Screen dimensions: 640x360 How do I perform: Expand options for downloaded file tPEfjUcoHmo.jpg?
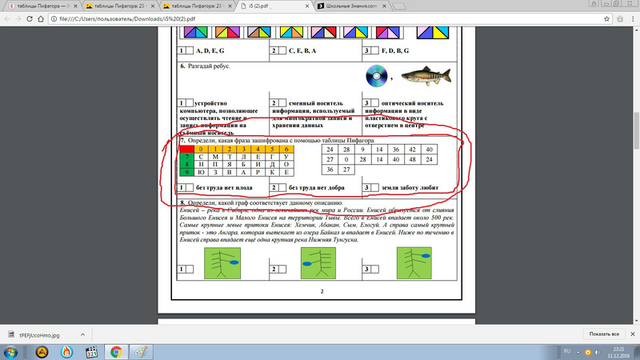(83, 335)
